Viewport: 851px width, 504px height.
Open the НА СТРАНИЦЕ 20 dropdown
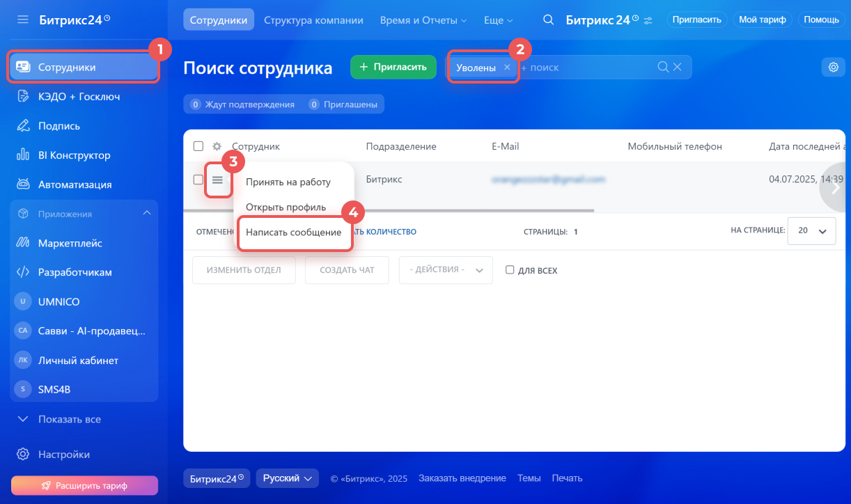click(811, 230)
